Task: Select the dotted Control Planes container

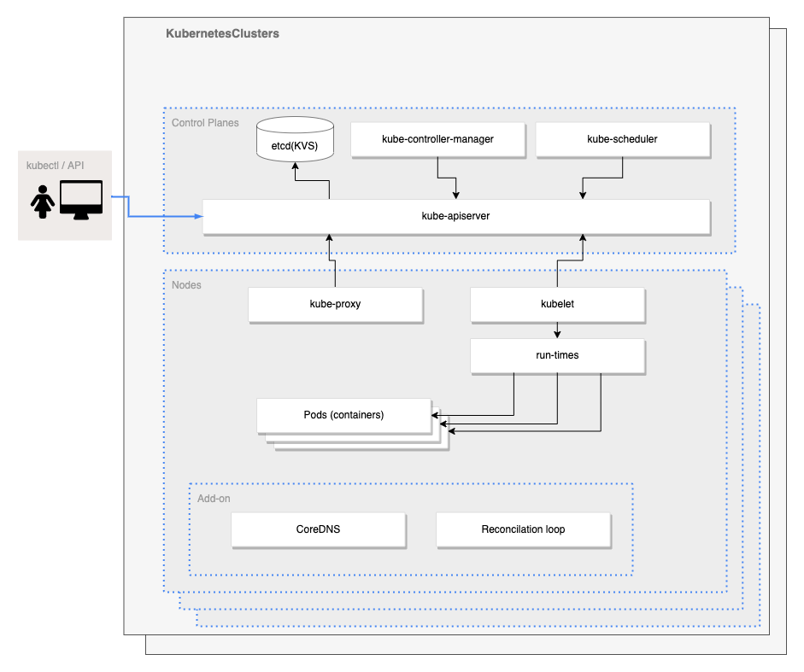Action: (x=205, y=122)
